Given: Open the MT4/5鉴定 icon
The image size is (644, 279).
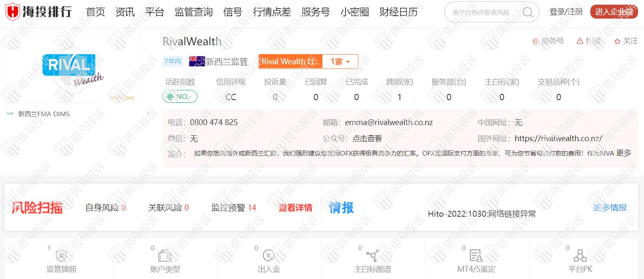Looking at the screenshot, I should pyautogui.click(x=476, y=256).
